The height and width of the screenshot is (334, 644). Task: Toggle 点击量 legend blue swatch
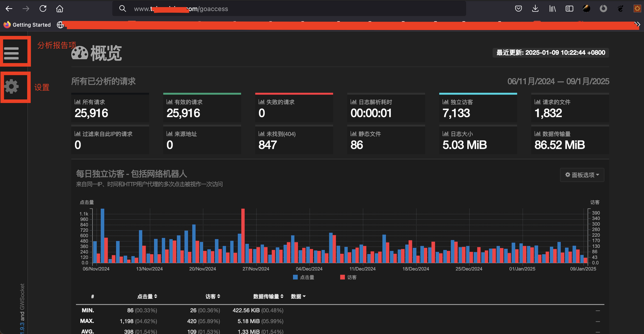(295, 277)
